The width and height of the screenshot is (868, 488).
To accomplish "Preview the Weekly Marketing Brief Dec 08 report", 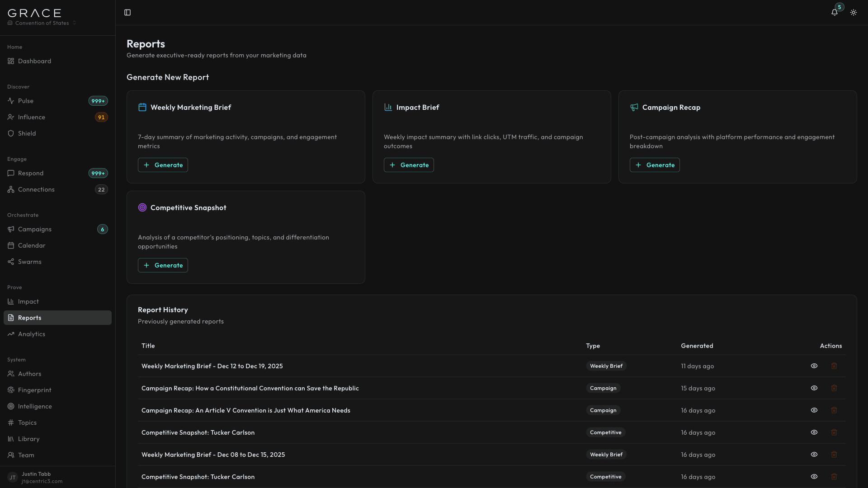I will 814,455.
